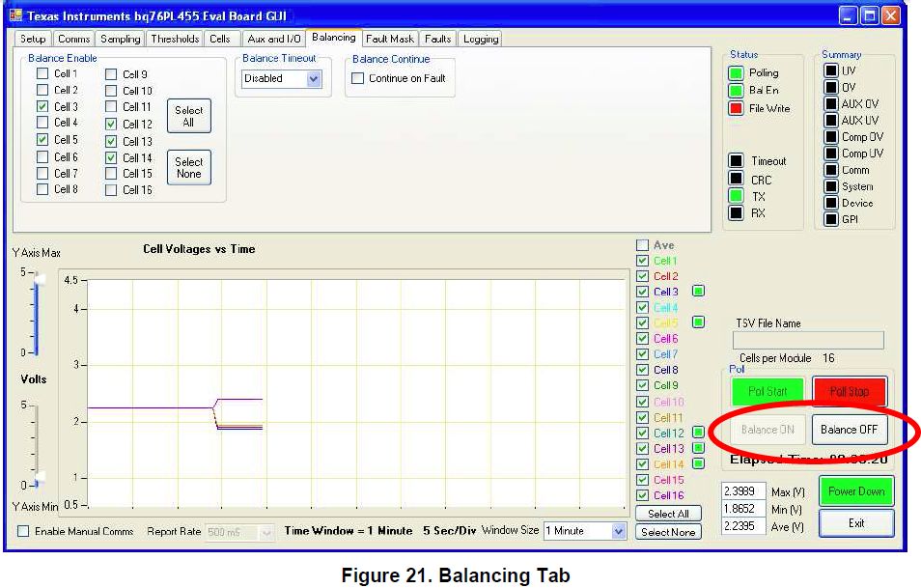Viewport: 921px width, 588px height.
Task: Click Select None below the chart legend
Action: click(668, 532)
